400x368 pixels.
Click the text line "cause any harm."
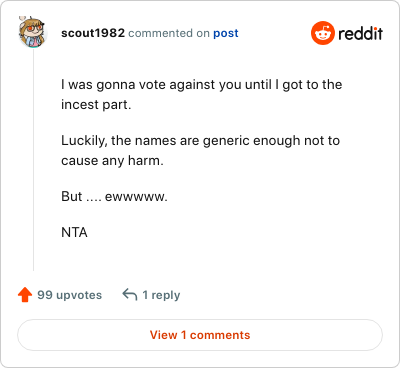coord(112,161)
